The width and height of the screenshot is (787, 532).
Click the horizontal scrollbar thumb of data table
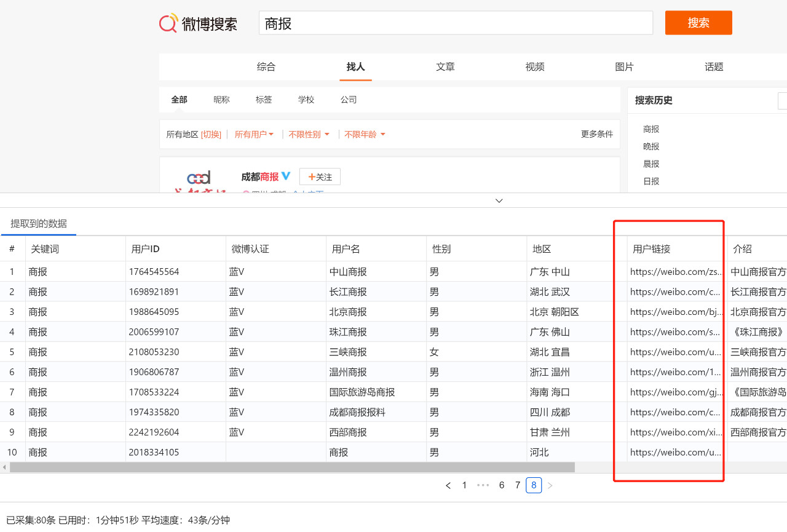click(292, 467)
